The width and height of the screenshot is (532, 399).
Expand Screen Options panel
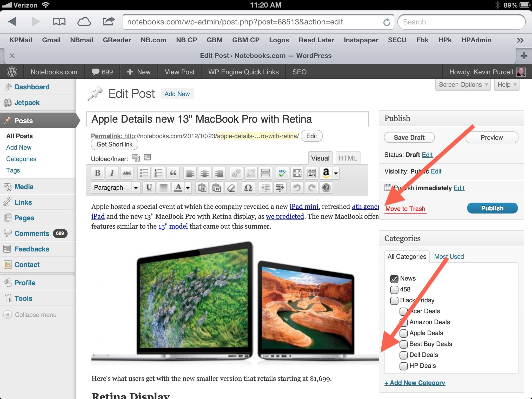click(x=463, y=85)
